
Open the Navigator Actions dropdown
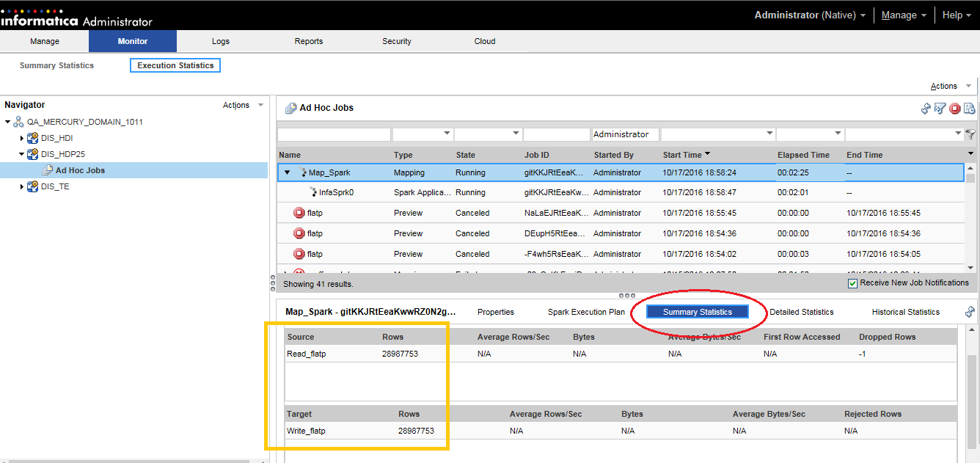pyautogui.click(x=243, y=105)
